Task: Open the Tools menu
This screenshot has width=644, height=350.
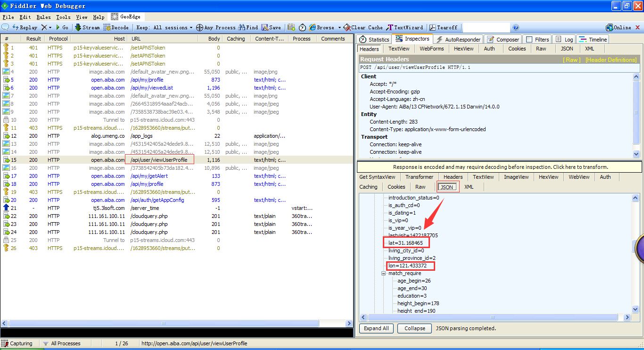Action: coord(63,17)
